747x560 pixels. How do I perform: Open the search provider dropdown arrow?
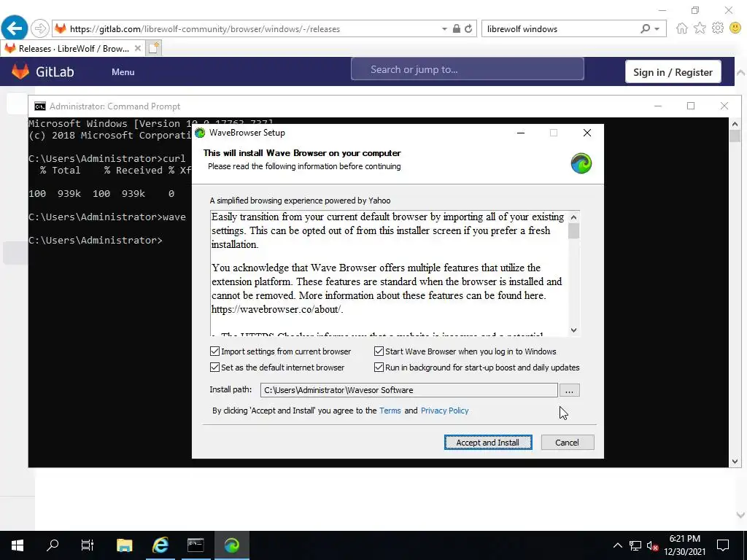657,29
